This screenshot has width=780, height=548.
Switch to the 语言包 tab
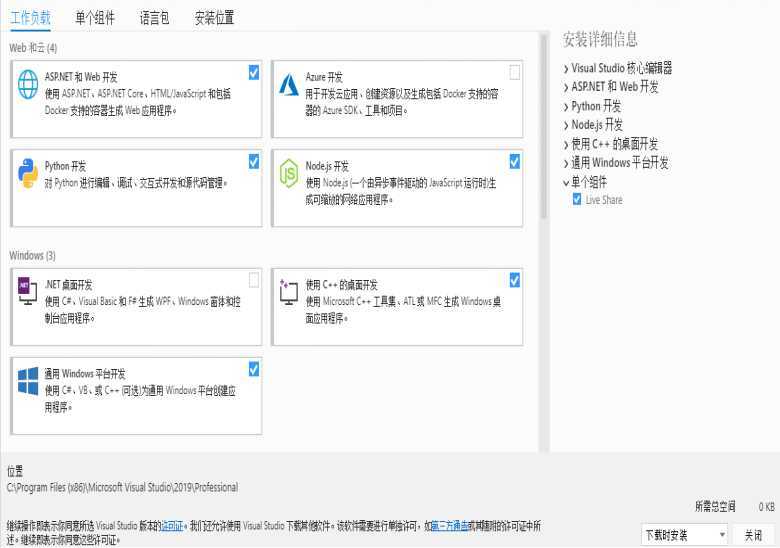point(155,18)
